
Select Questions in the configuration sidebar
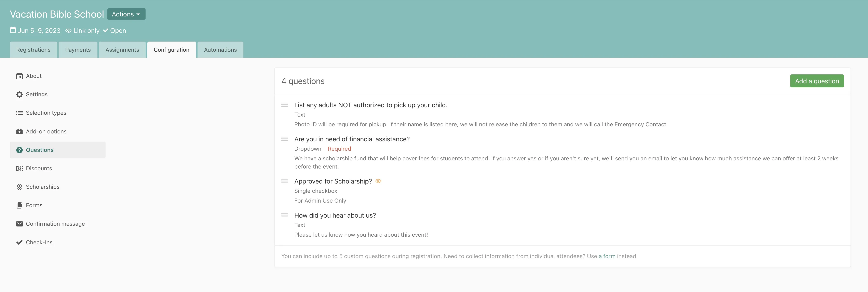pos(40,150)
